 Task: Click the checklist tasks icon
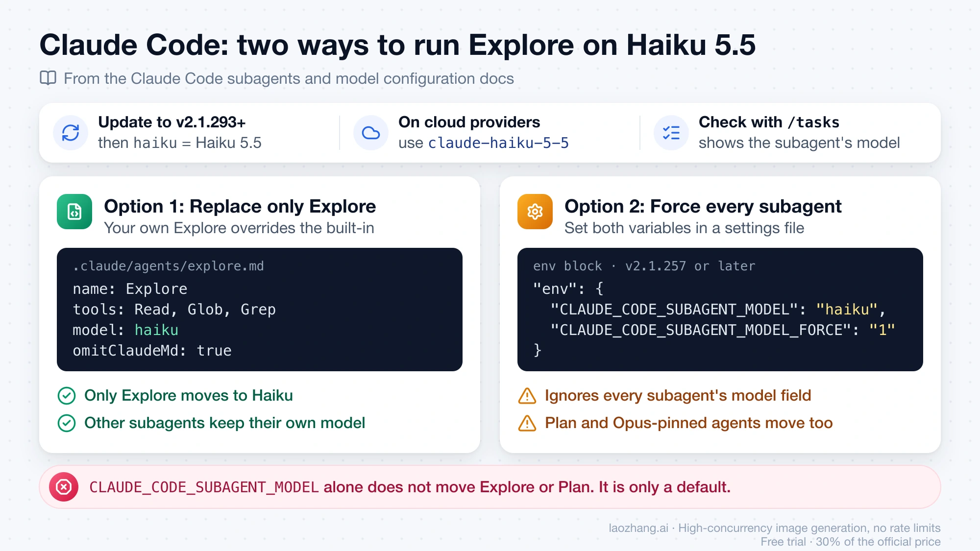pos(671,133)
